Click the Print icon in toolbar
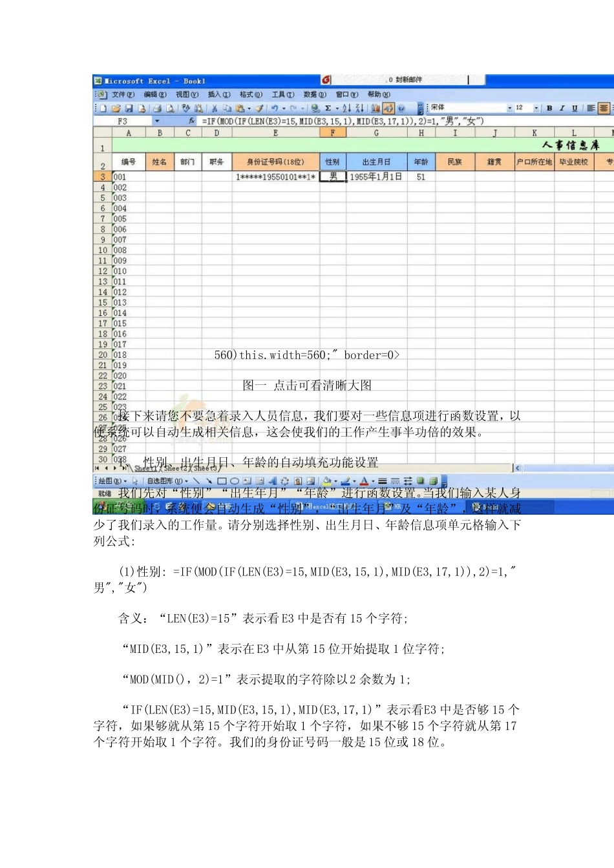The width and height of the screenshot is (614, 868). coord(157,108)
